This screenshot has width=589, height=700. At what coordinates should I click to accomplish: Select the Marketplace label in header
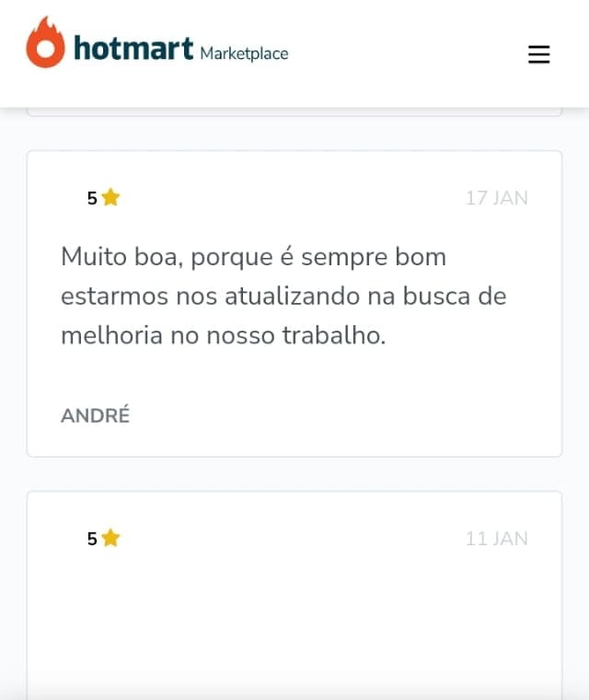(x=244, y=53)
